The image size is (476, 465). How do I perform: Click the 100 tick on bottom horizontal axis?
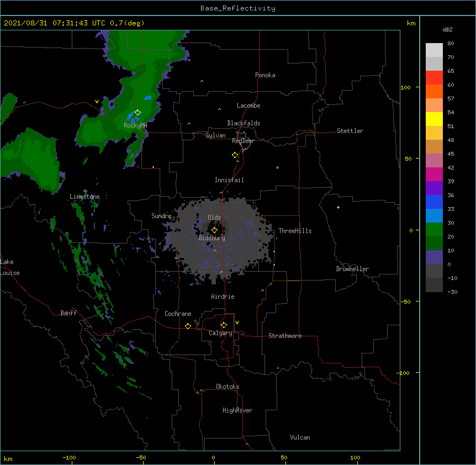point(355,457)
